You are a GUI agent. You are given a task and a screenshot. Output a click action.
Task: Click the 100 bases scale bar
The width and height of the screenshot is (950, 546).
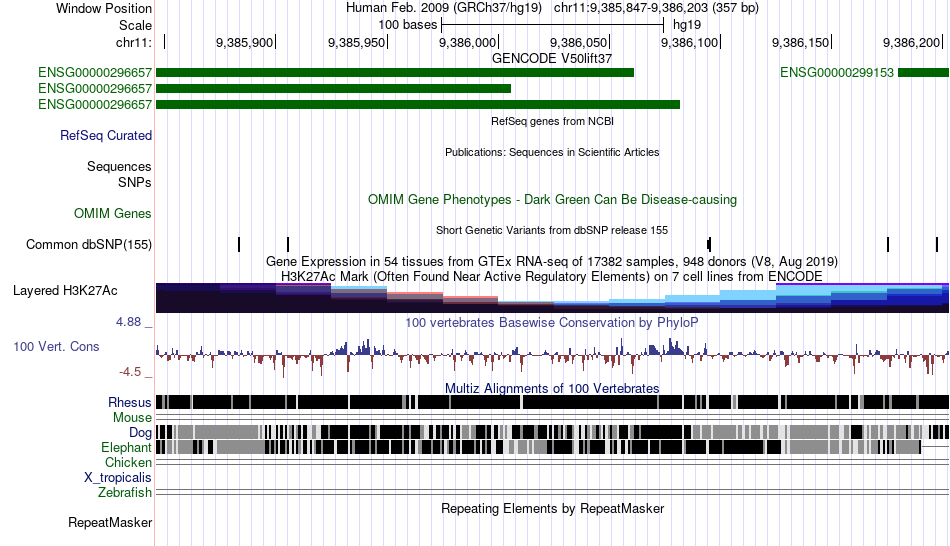point(553,25)
